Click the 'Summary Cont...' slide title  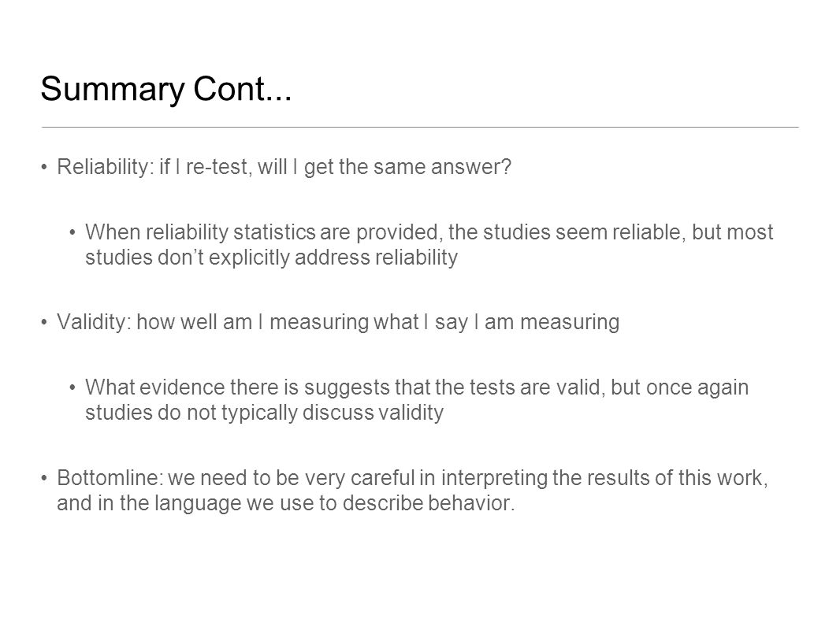coord(166,89)
